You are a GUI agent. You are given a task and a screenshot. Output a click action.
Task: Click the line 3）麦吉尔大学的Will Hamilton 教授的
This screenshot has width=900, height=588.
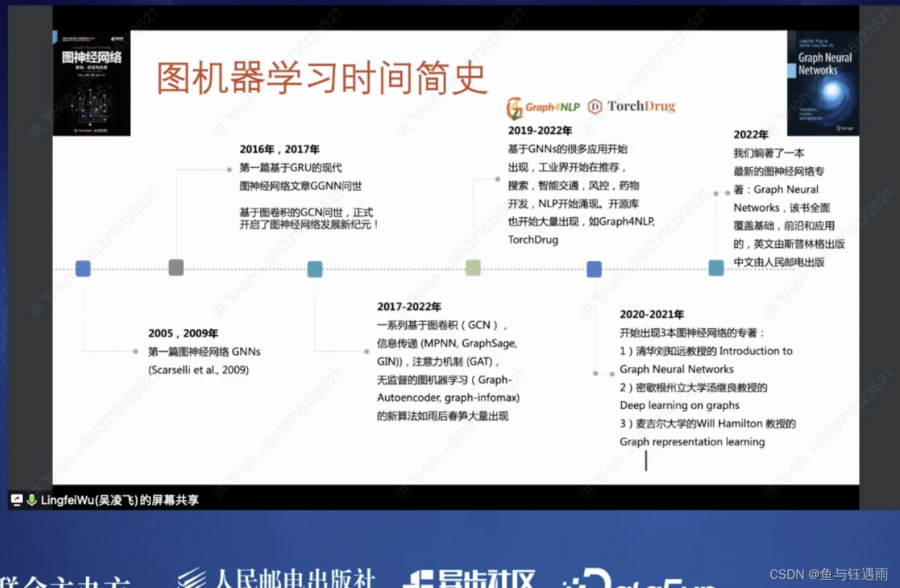(x=708, y=423)
